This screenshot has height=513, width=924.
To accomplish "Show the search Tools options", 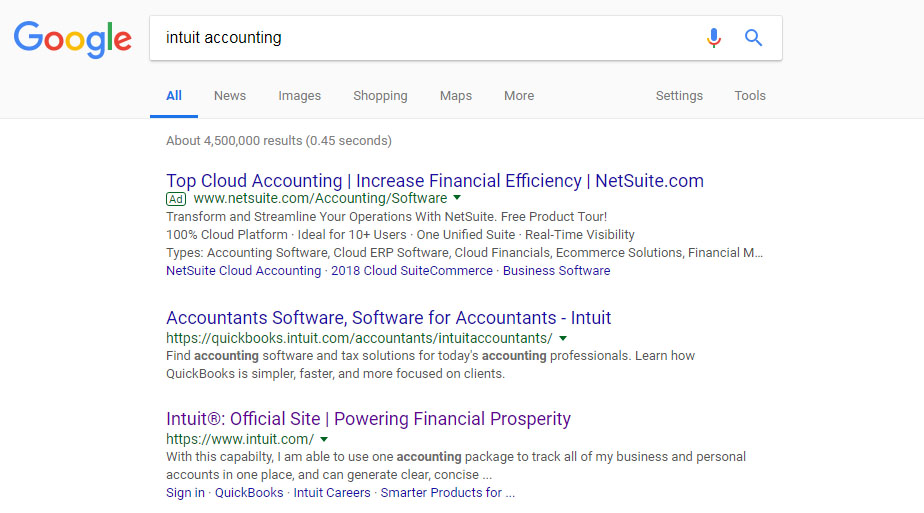I will (x=749, y=96).
